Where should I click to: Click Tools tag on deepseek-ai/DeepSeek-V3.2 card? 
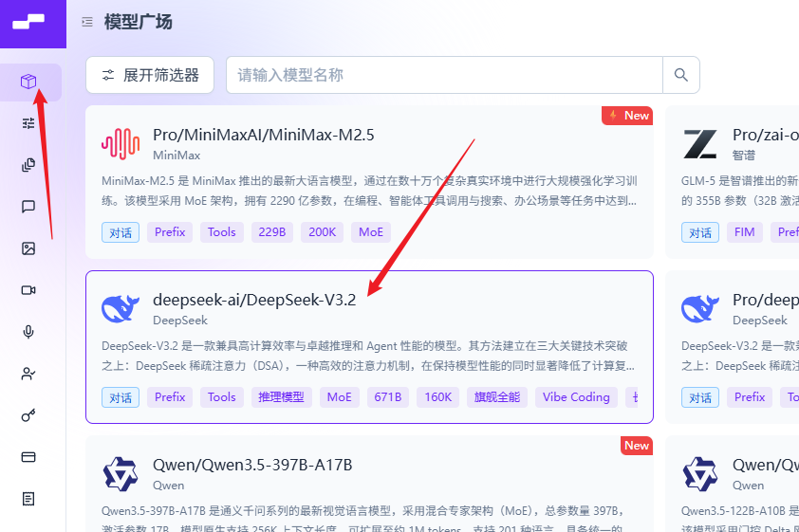pyautogui.click(x=222, y=397)
